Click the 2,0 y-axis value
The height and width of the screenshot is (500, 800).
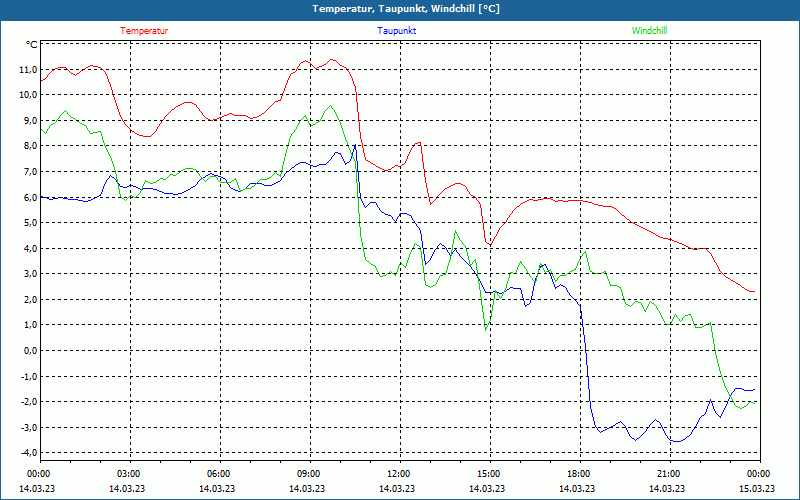pyautogui.click(x=30, y=299)
